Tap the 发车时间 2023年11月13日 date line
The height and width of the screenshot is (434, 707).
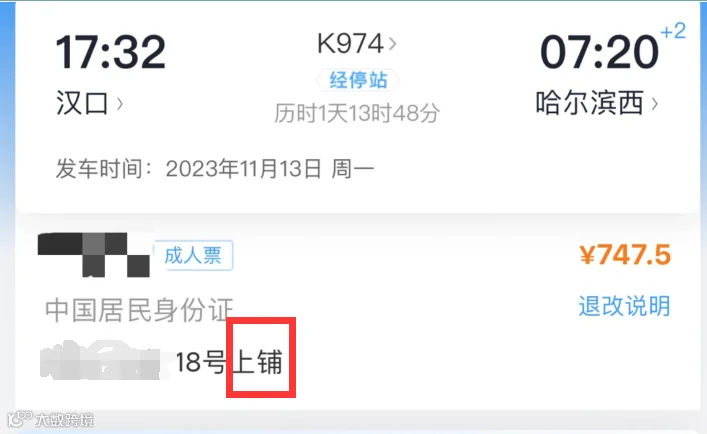coord(215,169)
